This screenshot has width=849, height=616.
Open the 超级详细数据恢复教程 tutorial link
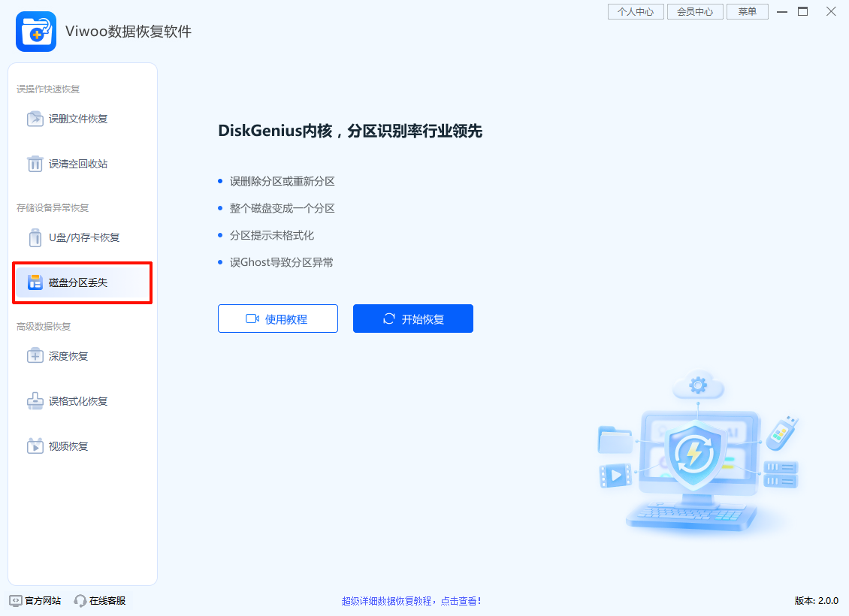[x=412, y=600]
